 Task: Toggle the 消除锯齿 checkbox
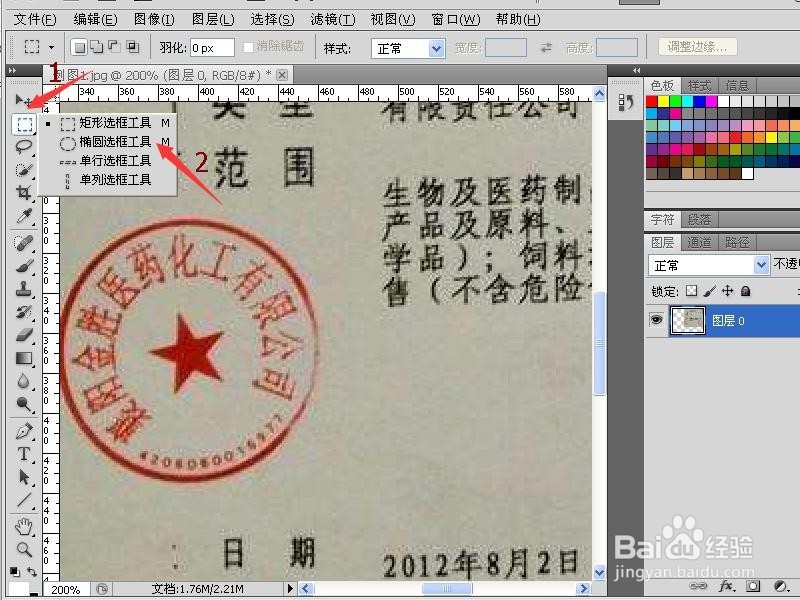(248, 47)
